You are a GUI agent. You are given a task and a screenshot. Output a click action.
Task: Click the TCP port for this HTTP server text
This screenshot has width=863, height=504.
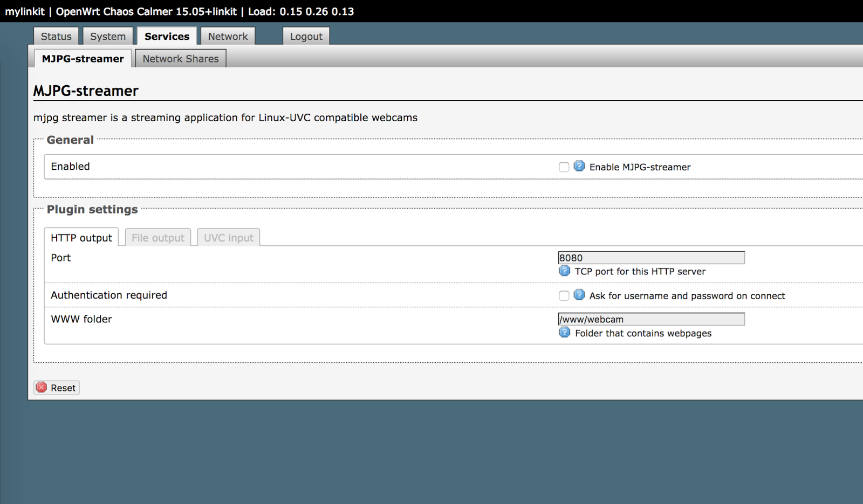pos(640,271)
